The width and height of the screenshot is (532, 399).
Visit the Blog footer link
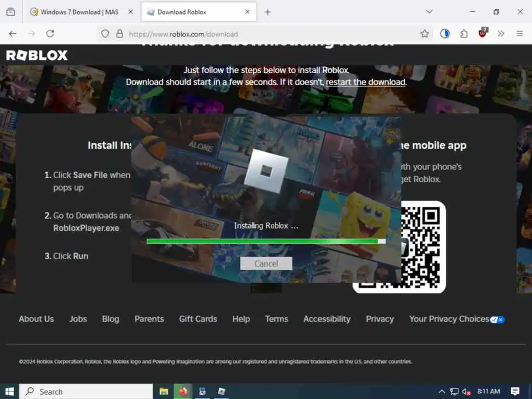tap(111, 319)
